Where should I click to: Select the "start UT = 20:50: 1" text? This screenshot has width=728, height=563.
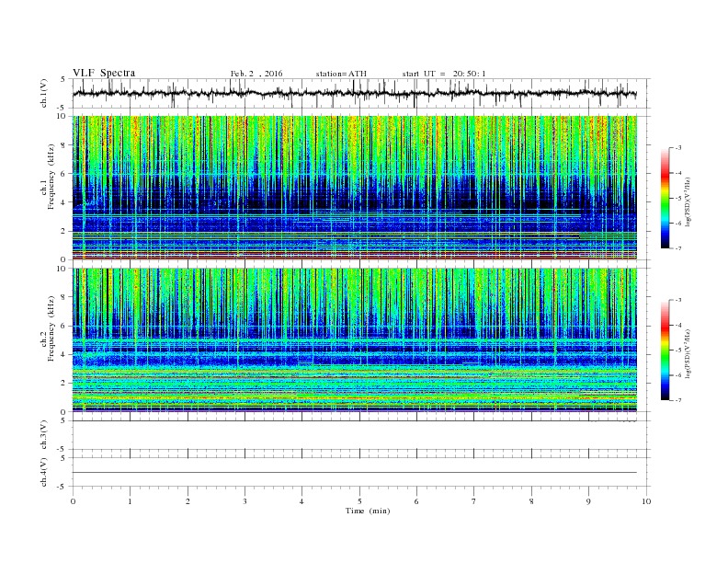tap(444, 74)
